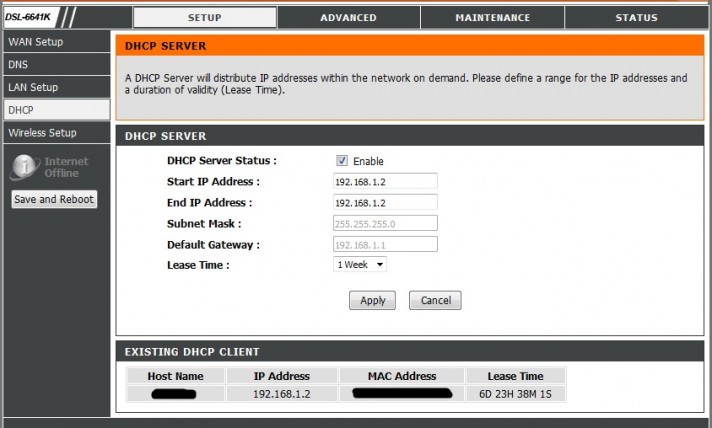Switch to the SETUP tab

(205, 18)
